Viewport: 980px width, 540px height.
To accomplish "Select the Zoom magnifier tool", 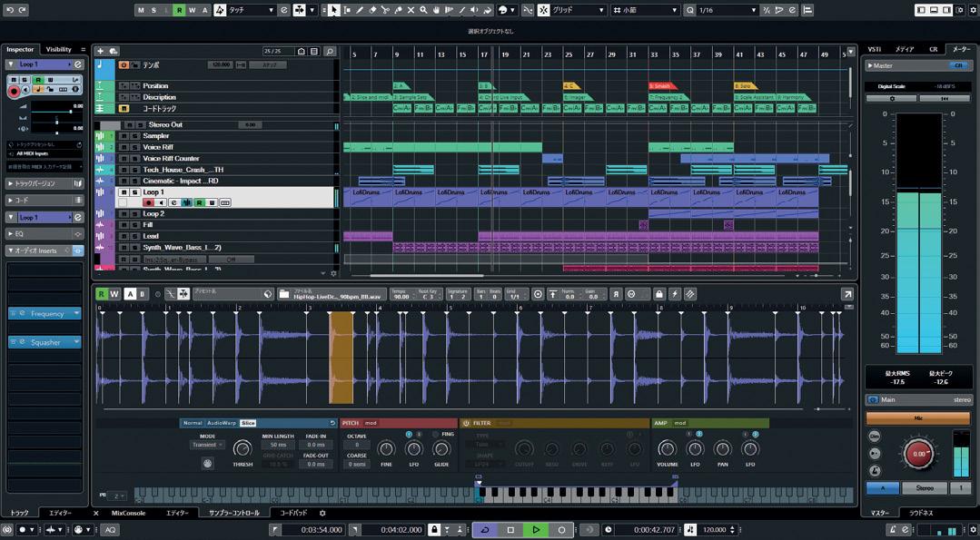I will 423,10.
